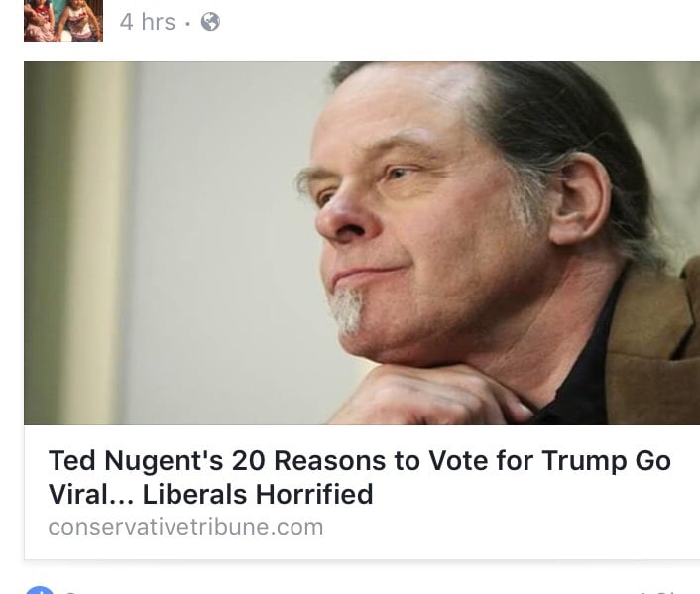View the reaction count beside Like icon

pyautogui.click(x=70, y=592)
